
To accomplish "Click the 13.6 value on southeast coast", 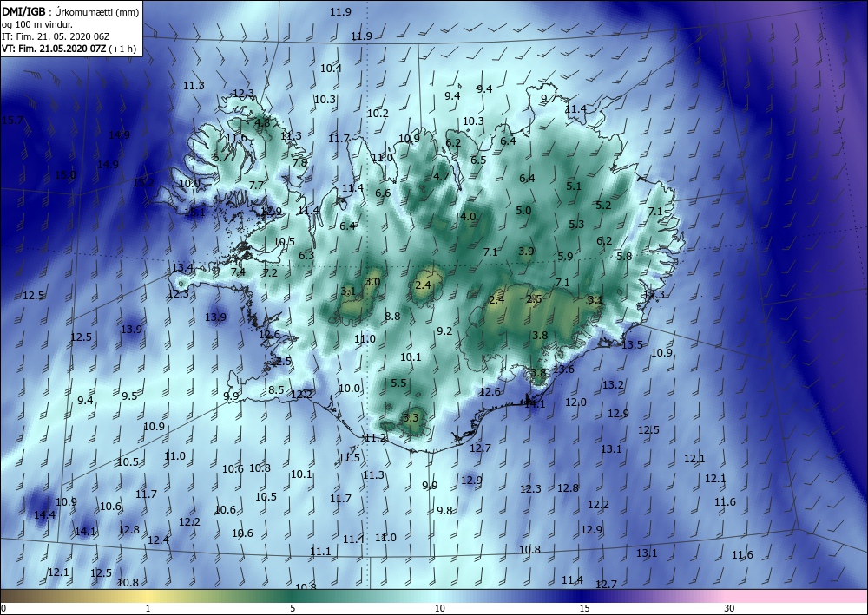I will (x=563, y=369).
